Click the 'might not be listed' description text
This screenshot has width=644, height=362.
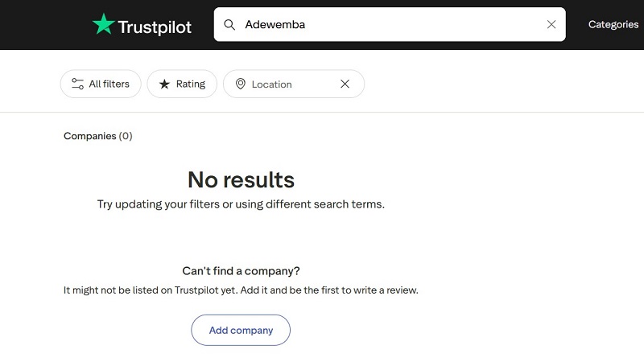[241, 290]
